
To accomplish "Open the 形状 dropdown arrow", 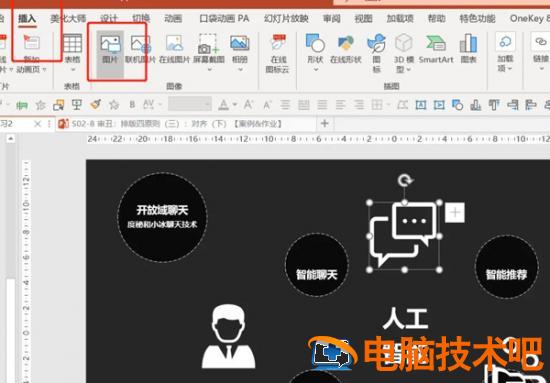I will click(315, 70).
